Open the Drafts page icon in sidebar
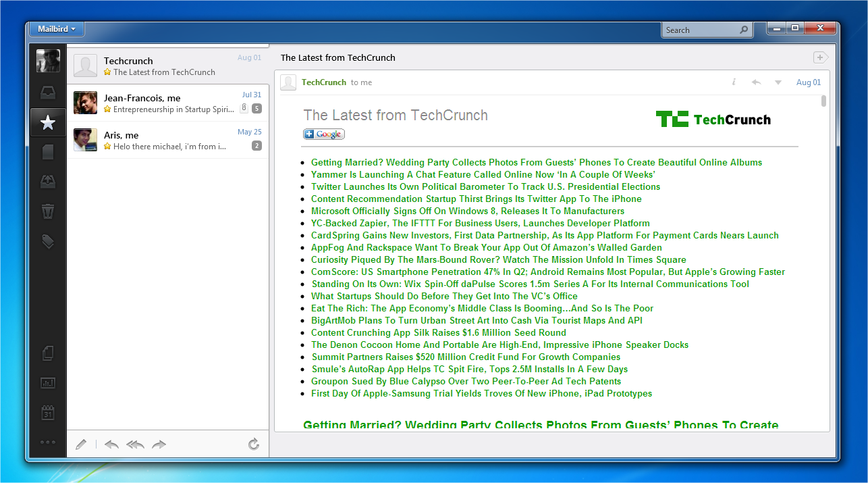Screen dimensions: 868x483 (x=48, y=152)
